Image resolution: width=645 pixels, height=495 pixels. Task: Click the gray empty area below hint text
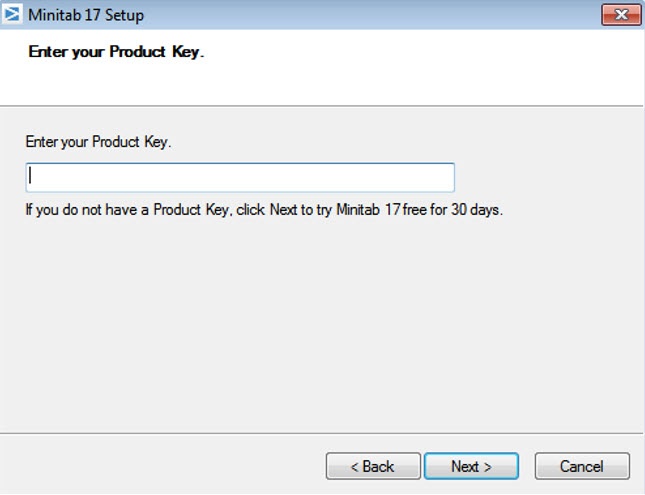coord(320,320)
